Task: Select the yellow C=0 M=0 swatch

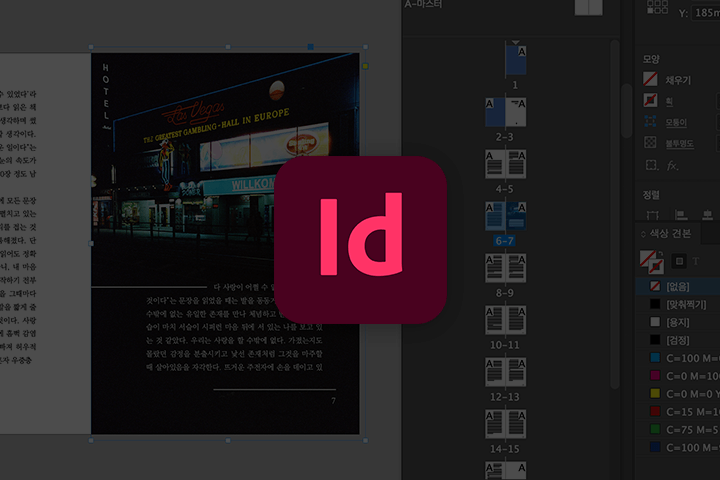Action: [x=678, y=394]
